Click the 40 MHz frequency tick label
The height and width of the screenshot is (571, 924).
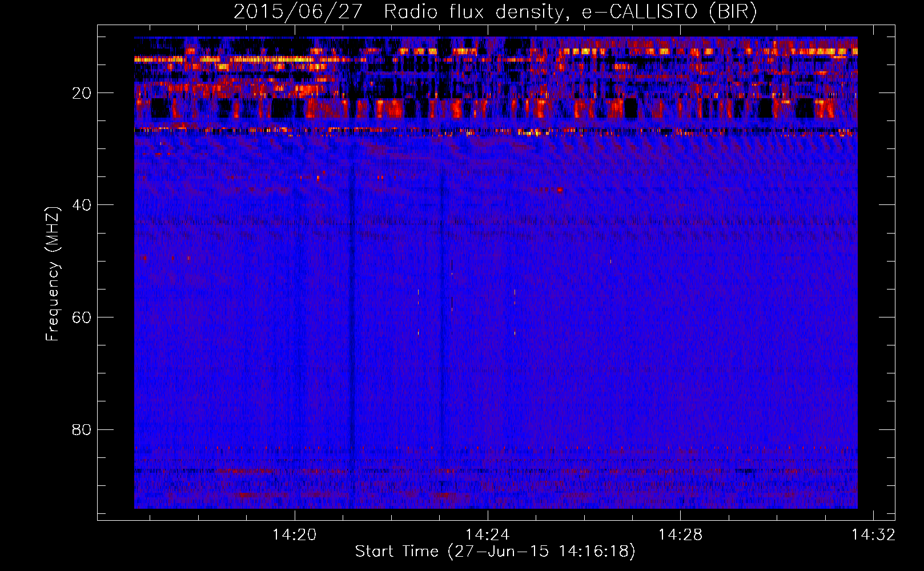[x=82, y=205]
